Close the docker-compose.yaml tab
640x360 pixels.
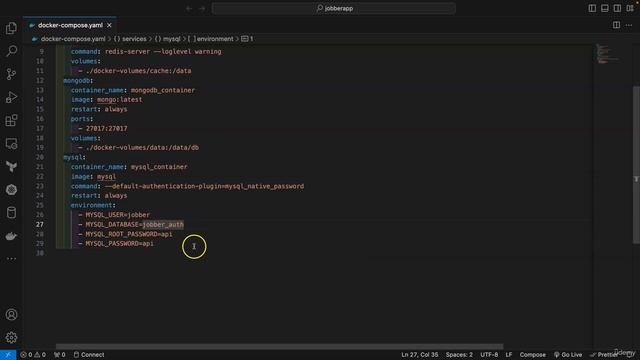coord(109,25)
